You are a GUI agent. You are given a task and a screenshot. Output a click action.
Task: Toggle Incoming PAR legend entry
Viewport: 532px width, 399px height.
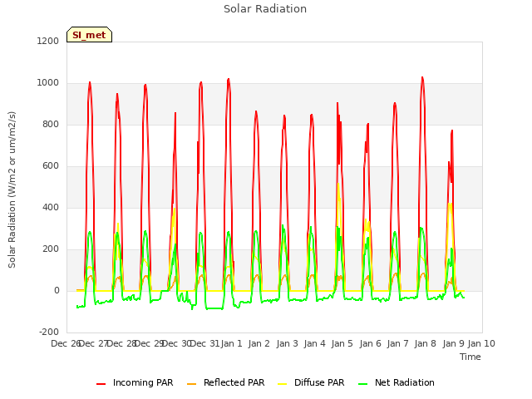[x=135, y=382]
